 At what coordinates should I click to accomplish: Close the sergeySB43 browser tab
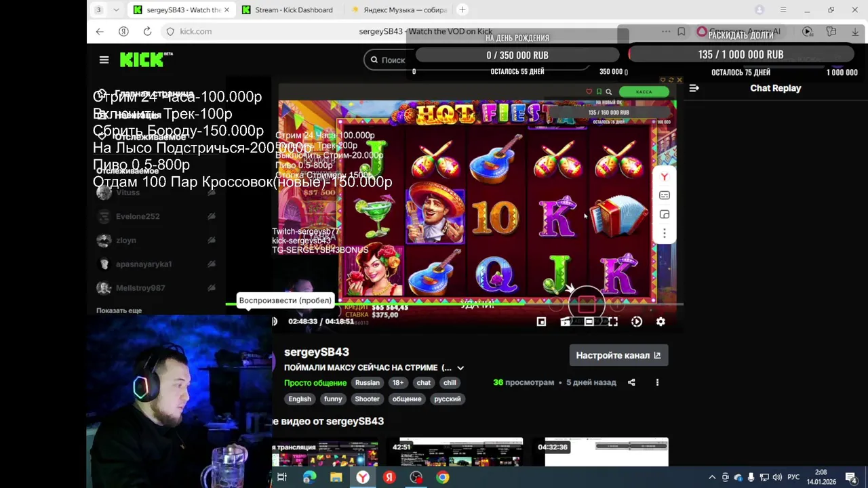(226, 9)
